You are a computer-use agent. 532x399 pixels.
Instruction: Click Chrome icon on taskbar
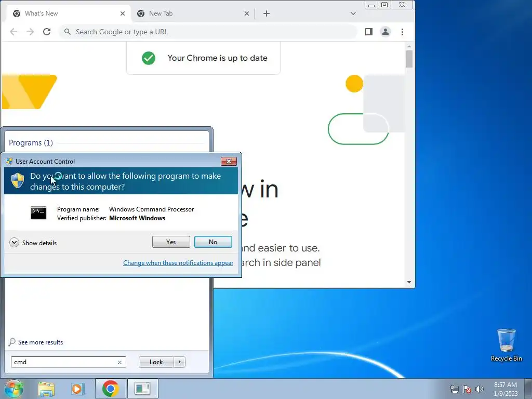pyautogui.click(x=110, y=389)
